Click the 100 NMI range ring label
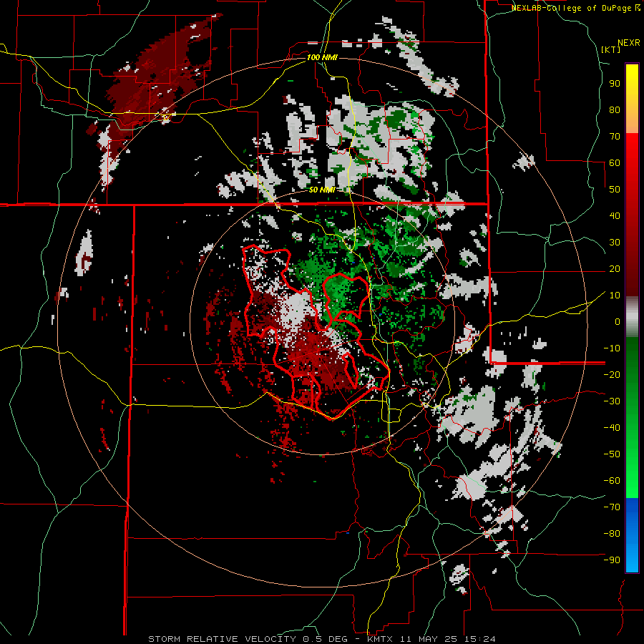Screen dimensions: 644x644 [x=321, y=57]
